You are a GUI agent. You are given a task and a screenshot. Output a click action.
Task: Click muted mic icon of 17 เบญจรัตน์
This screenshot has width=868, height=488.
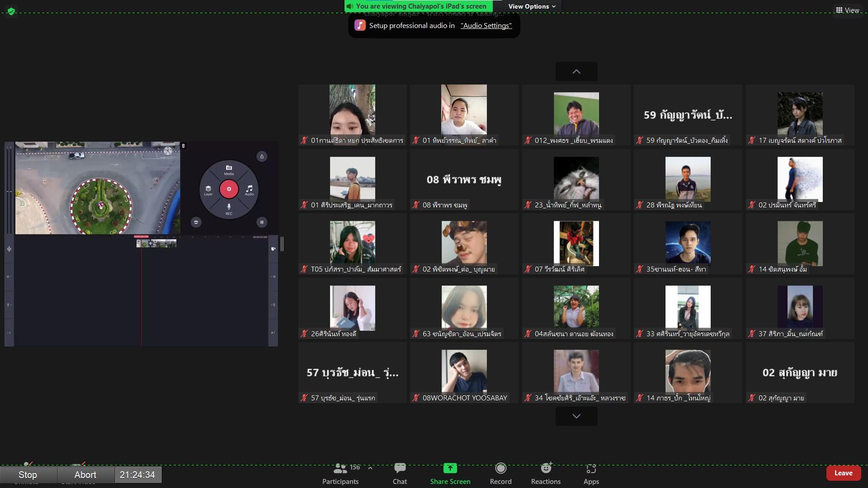click(x=751, y=141)
